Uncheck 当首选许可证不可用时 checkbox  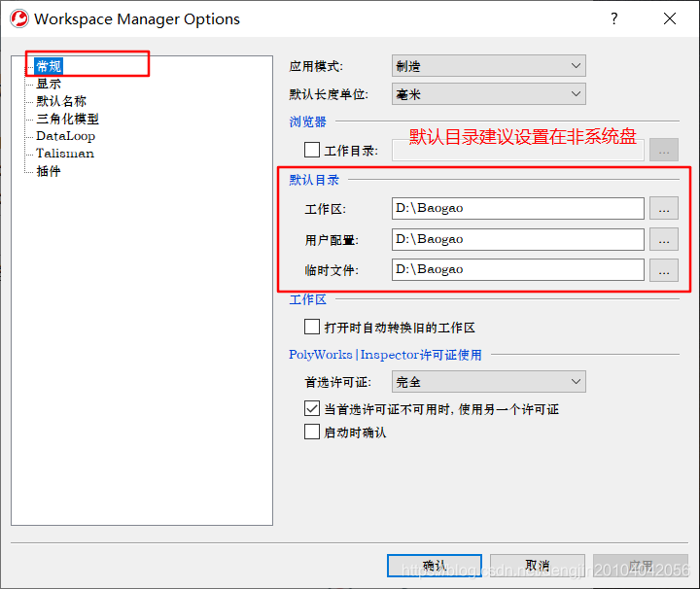[x=312, y=408]
